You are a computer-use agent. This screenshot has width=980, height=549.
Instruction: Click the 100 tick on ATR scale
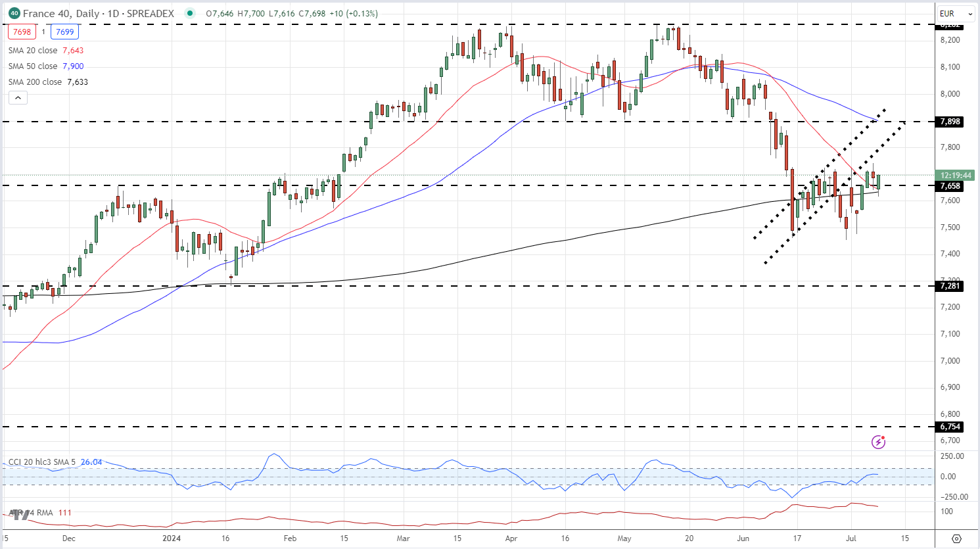(x=947, y=512)
